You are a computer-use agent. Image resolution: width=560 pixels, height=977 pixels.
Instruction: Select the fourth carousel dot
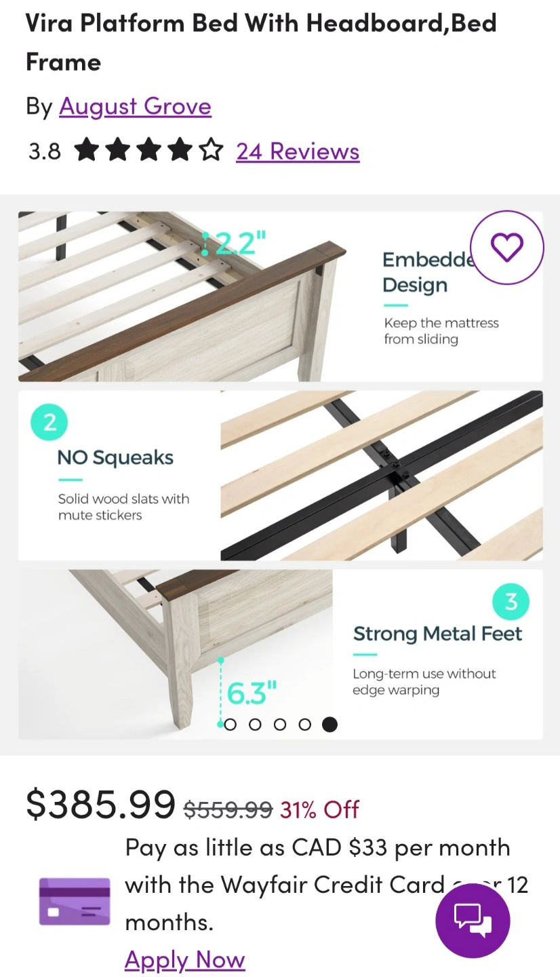[305, 725]
